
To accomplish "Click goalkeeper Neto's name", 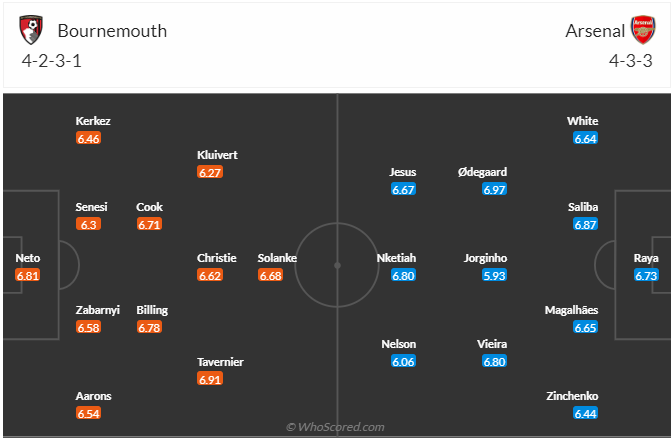I will coord(28,258).
